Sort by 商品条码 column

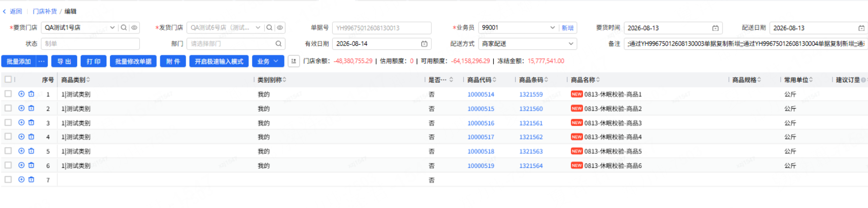[546, 80]
